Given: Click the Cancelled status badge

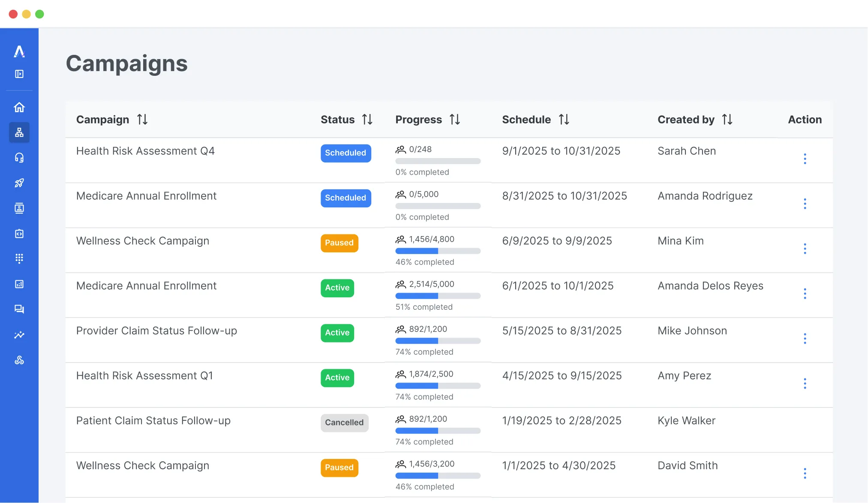Looking at the screenshot, I should 344,422.
